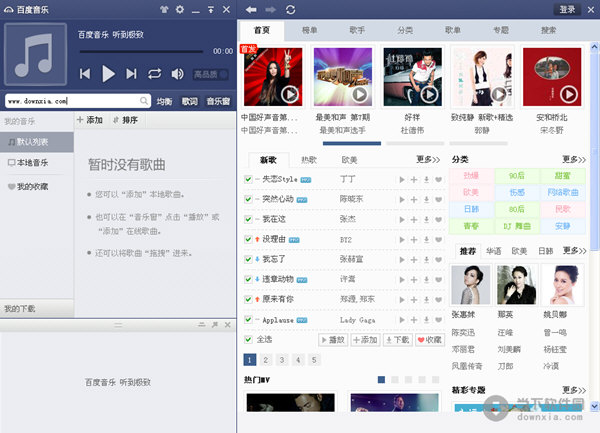Uncheck the 我忘了 song checkbox
The image size is (600, 433).
(248, 259)
